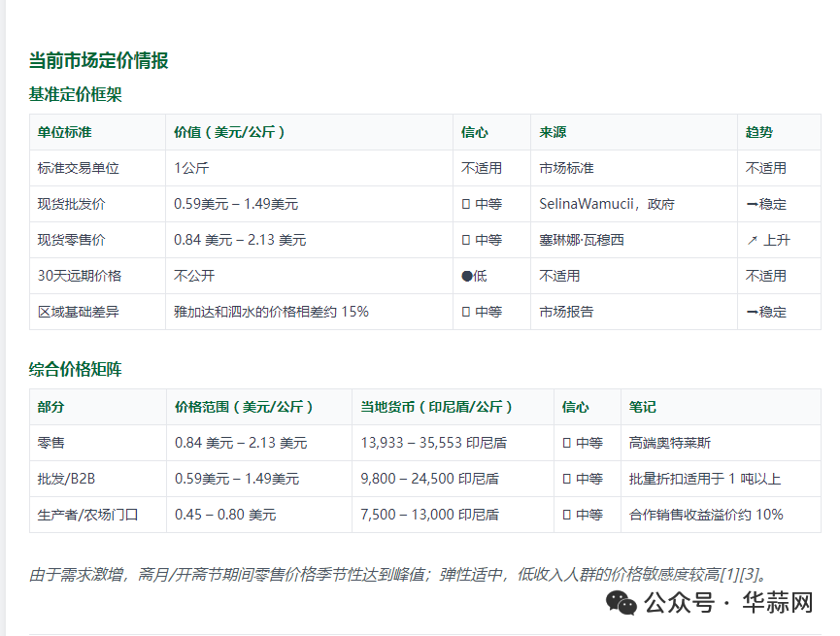Click the confidence icon in 生产者/农场门口 row
840x636 pixels.
coord(567,515)
